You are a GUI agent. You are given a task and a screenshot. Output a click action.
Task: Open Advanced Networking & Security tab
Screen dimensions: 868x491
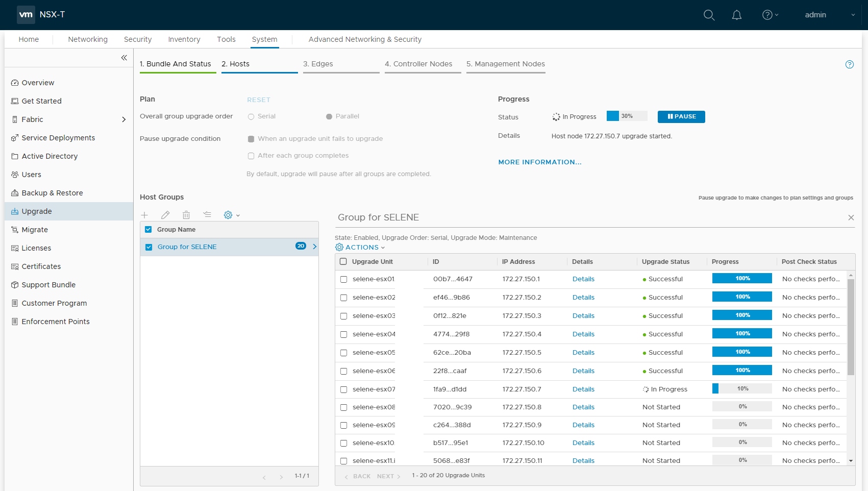click(365, 39)
